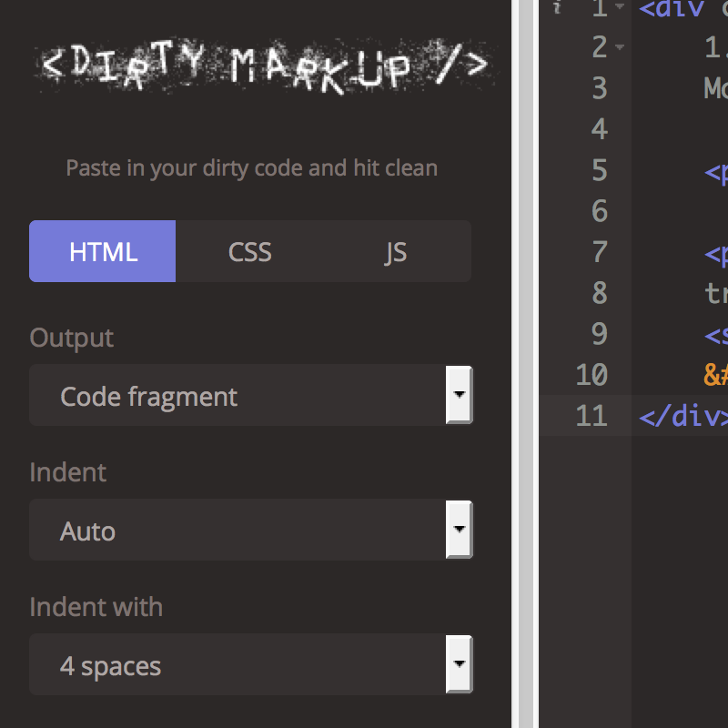
Task: Click line number 5 in the gutter
Action: (x=600, y=170)
